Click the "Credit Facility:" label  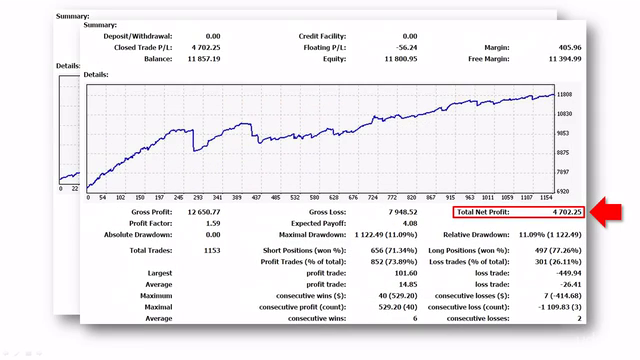(322, 36)
